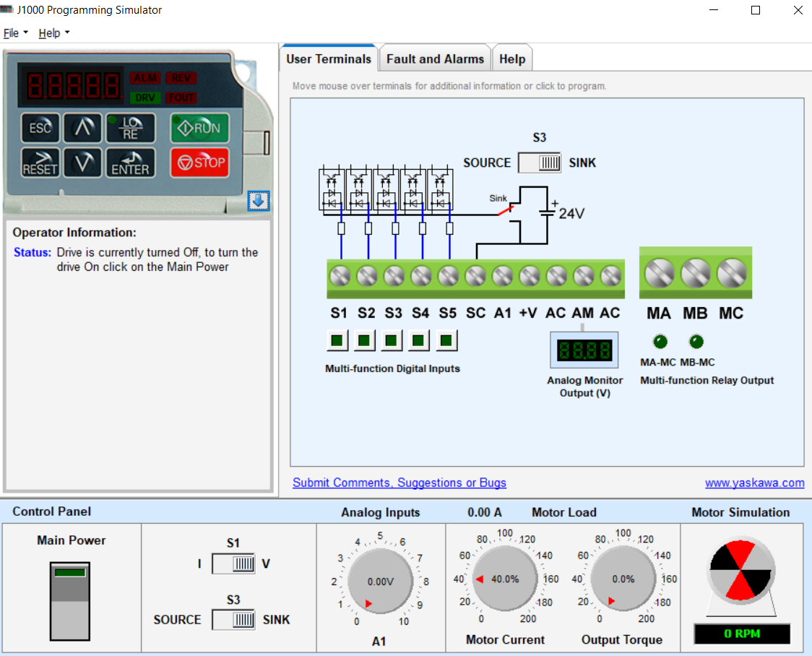
Task: Click the green RUN keypad button
Action: pos(200,128)
